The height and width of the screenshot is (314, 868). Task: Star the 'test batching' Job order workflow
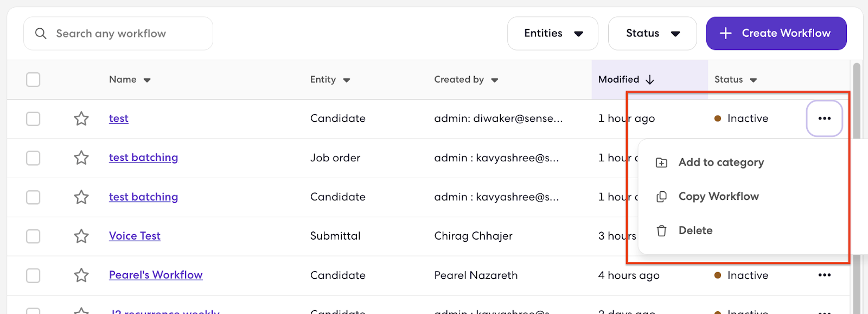[81, 158]
